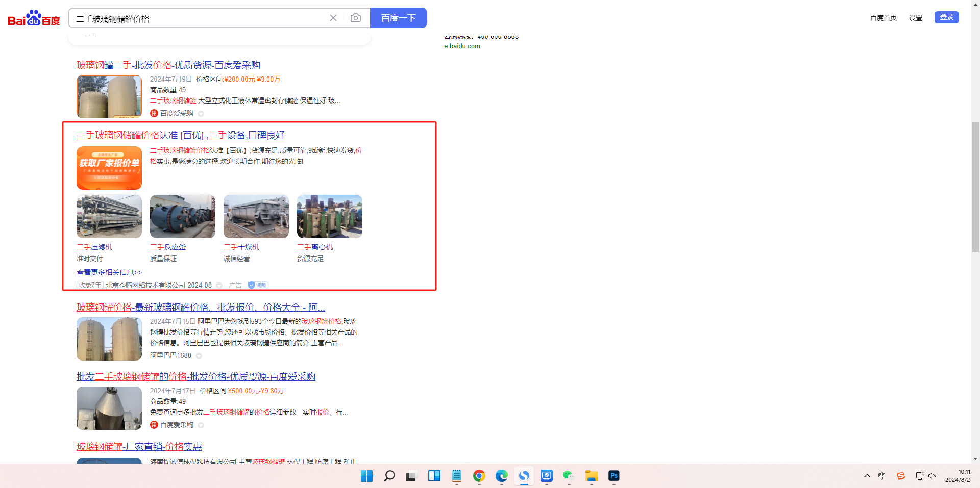Open the 二手干燥机 text link

(241, 247)
